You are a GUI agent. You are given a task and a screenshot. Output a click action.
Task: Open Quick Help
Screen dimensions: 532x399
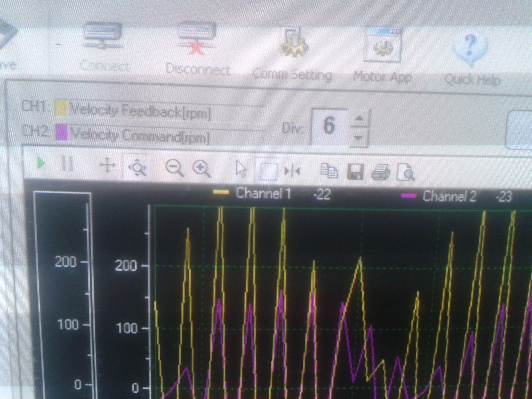coord(472,58)
